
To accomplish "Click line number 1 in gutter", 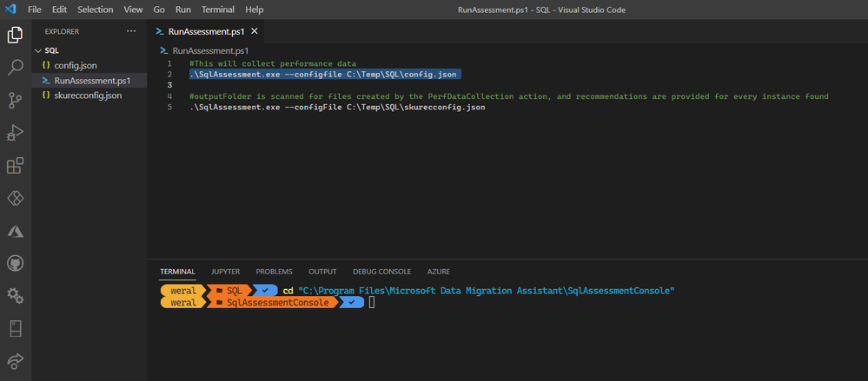I will pyautogui.click(x=169, y=63).
